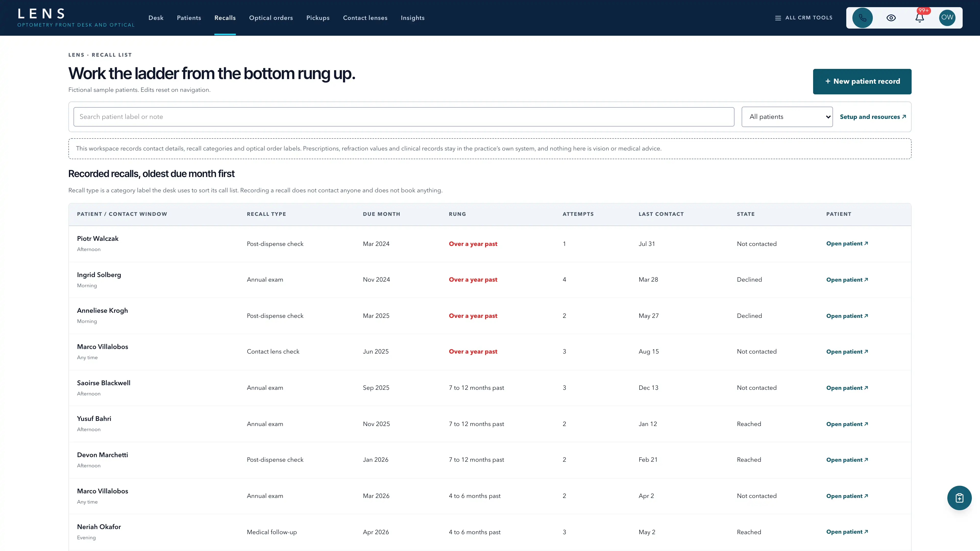Go to the Desk tab
Screen dimensions: 980x551
(x=156, y=18)
